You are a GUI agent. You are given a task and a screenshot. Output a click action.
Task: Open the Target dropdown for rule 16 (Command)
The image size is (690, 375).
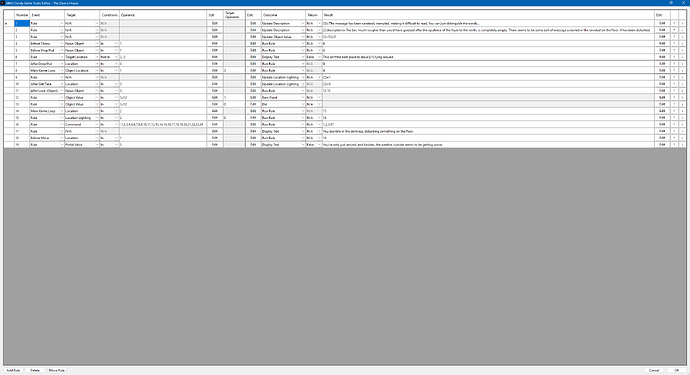pos(82,125)
